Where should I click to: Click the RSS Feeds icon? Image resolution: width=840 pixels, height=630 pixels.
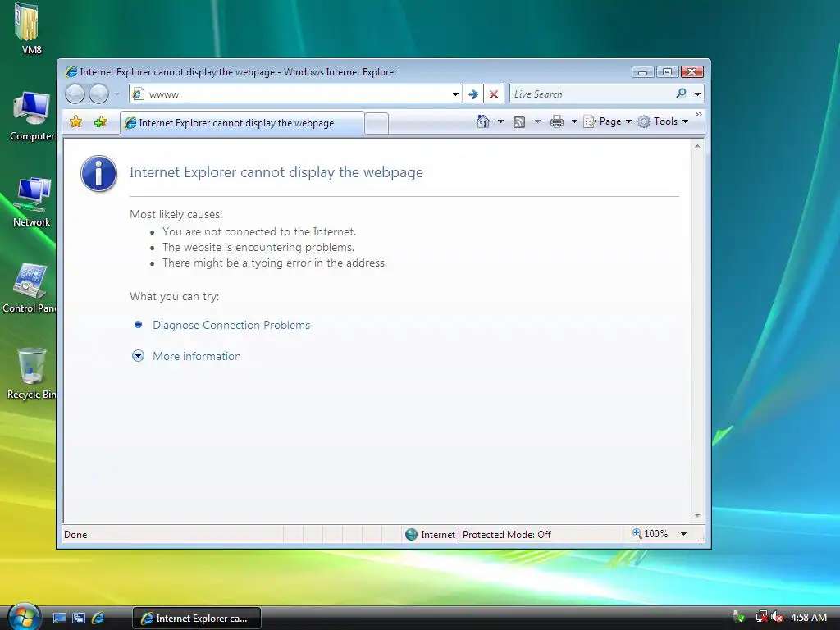[519, 122]
